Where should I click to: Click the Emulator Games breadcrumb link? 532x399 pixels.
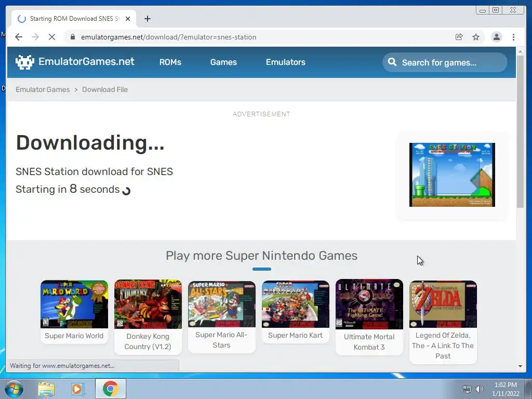tap(43, 89)
